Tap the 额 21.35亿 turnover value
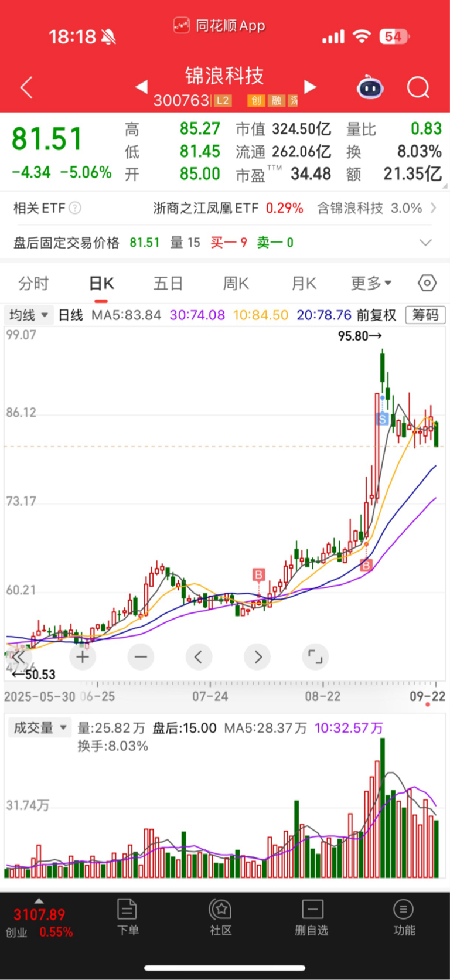The width and height of the screenshot is (450, 980). pyautogui.click(x=412, y=174)
